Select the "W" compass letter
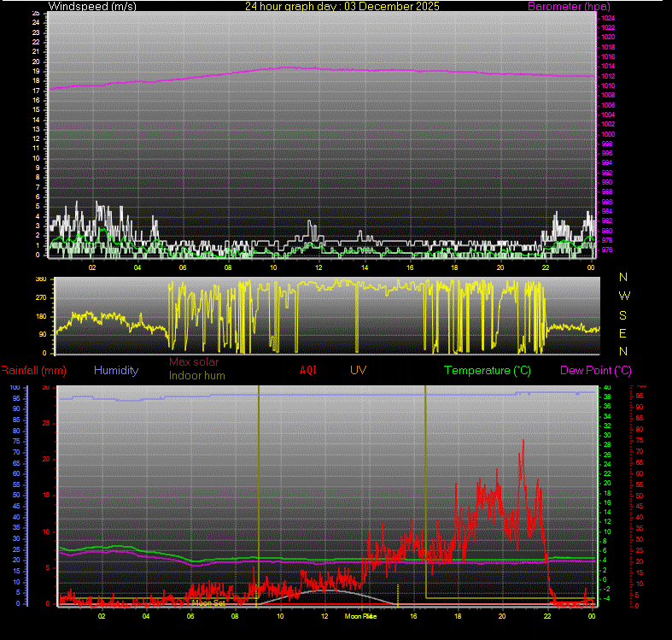This screenshot has height=640, width=672. (x=624, y=296)
